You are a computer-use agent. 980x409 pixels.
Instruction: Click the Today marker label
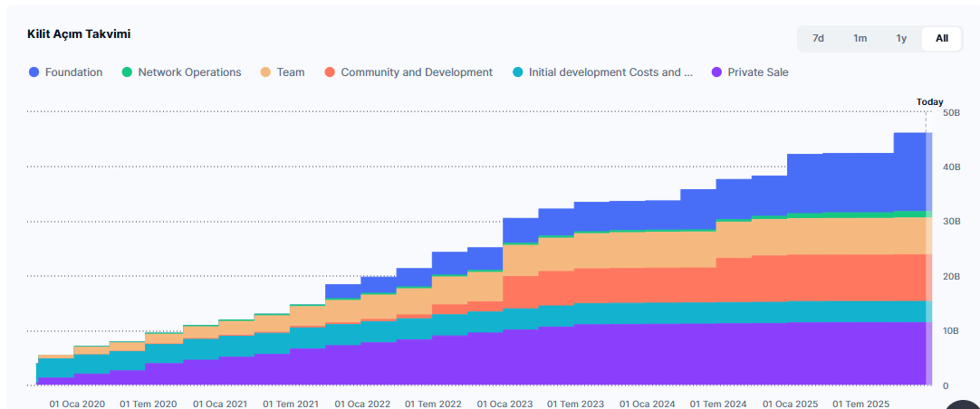pos(929,102)
